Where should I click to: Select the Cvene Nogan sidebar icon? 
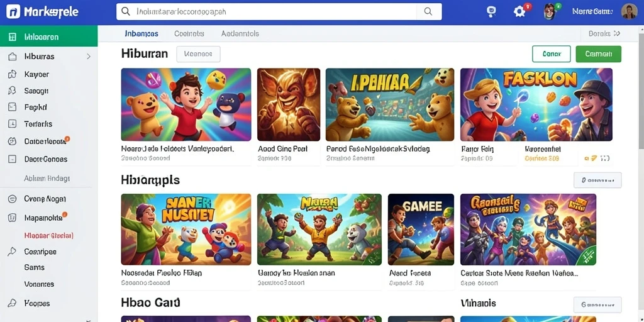point(12,199)
